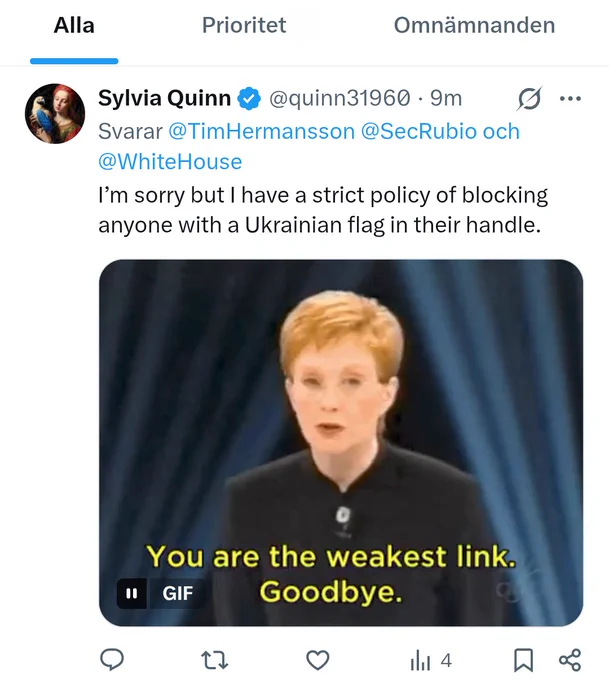This screenshot has height=680, width=609.
Task: Open Sylvia Quinn's profile picture
Action: point(55,114)
